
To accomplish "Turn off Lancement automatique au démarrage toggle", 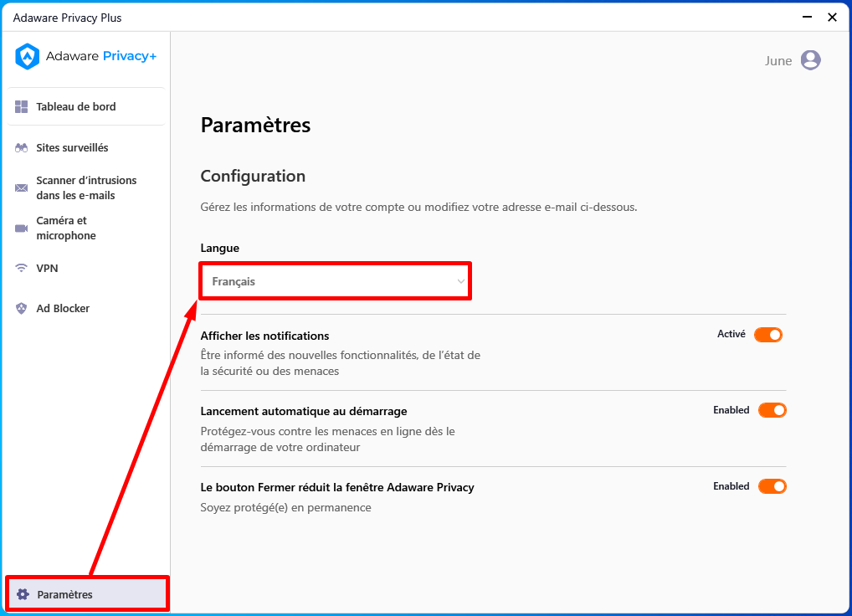I will (772, 410).
